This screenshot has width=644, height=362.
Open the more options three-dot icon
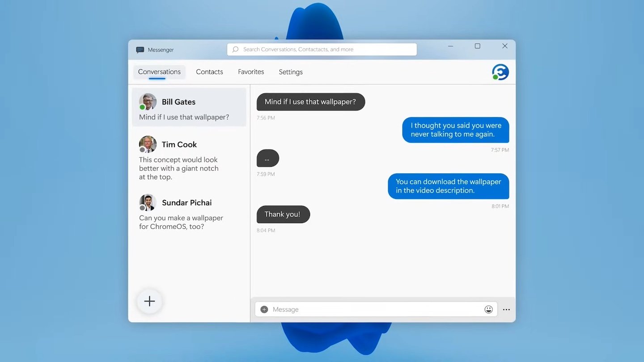tap(506, 309)
